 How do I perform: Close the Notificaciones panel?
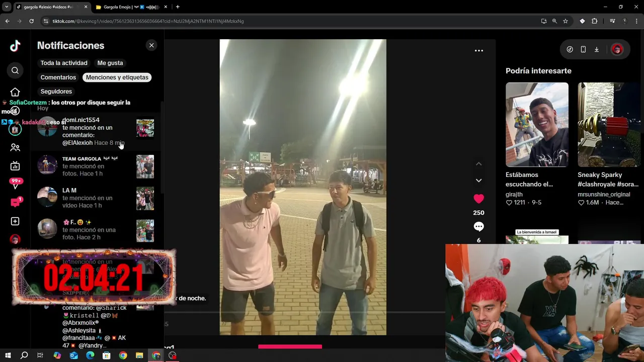point(151,45)
